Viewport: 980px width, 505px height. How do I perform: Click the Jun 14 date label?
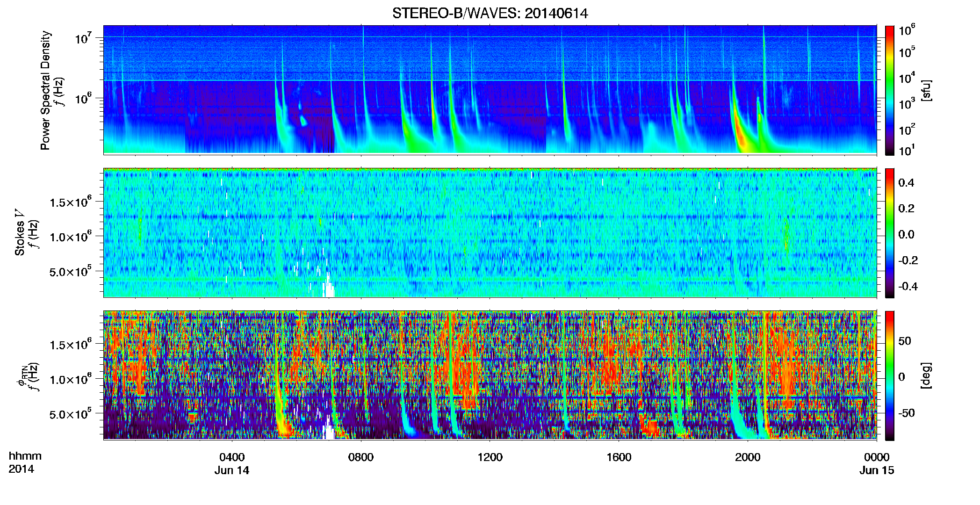pyautogui.click(x=232, y=470)
